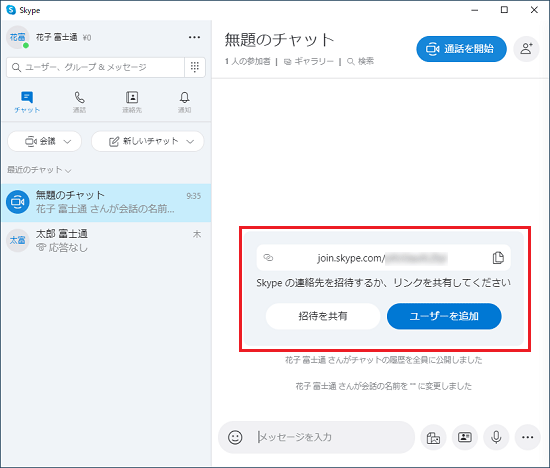Switch to the 通知 tab
550x468 pixels.
click(185, 102)
